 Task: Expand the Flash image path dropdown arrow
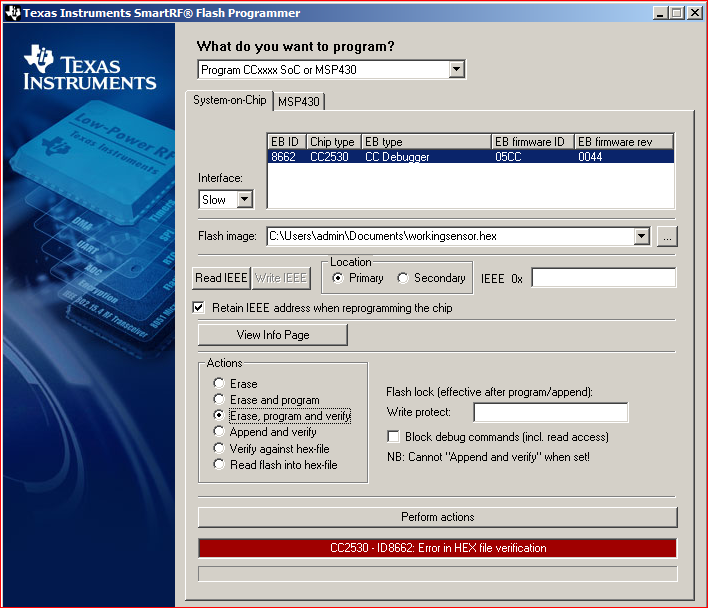(x=641, y=236)
